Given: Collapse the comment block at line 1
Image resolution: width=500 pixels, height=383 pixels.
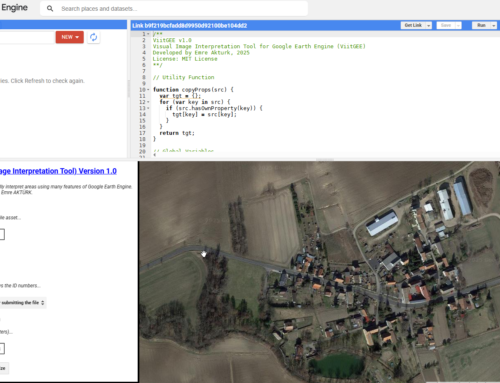Looking at the screenshot, I should [x=148, y=34].
